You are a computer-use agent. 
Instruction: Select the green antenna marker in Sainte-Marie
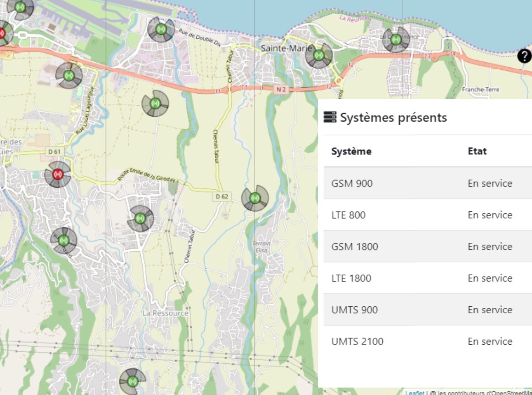(x=318, y=55)
